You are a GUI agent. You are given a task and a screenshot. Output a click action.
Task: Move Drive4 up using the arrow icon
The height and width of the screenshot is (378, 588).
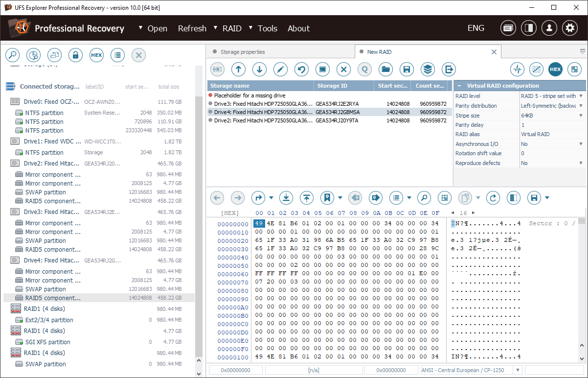tap(238, 70)
